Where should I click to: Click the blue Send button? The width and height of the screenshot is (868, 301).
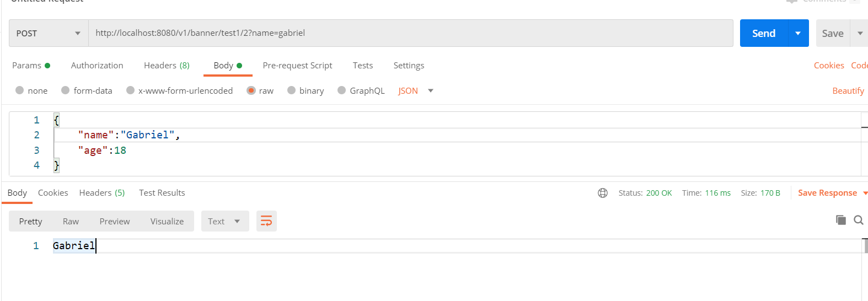tap(764, 33)
